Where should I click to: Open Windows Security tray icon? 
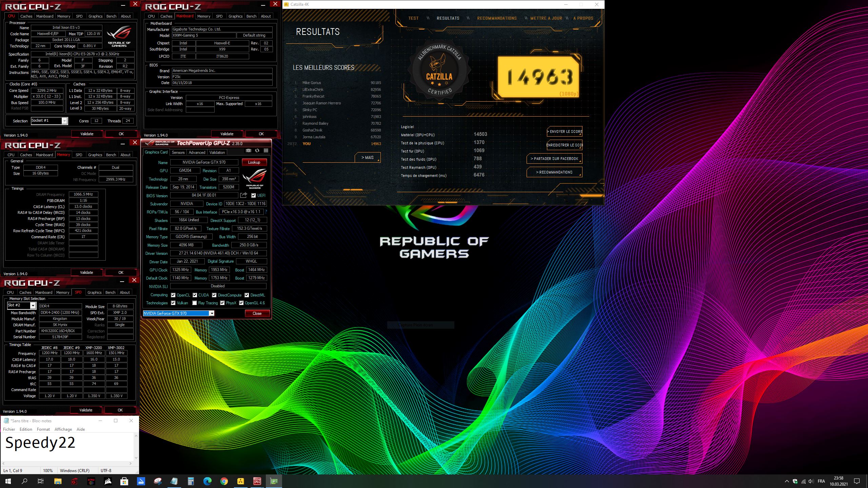[795, 481]
